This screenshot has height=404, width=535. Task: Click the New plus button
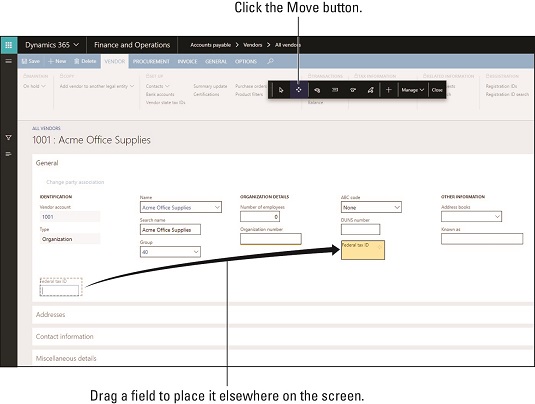tap(57, 61)
